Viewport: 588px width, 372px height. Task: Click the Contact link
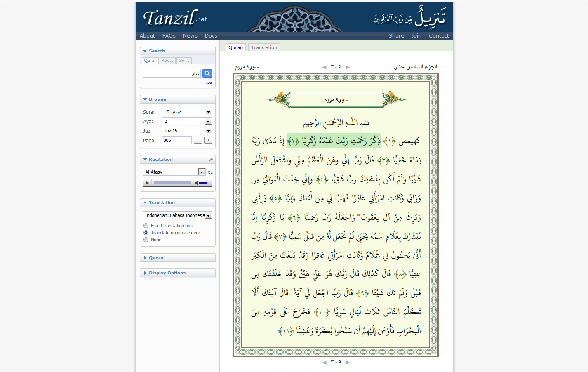[x=439, y=36]
